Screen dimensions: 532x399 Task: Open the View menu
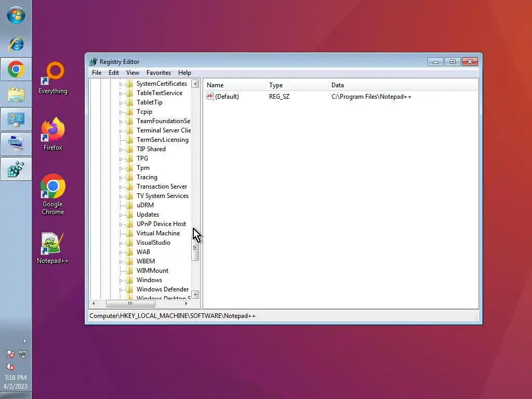click(x=132, y=73)
